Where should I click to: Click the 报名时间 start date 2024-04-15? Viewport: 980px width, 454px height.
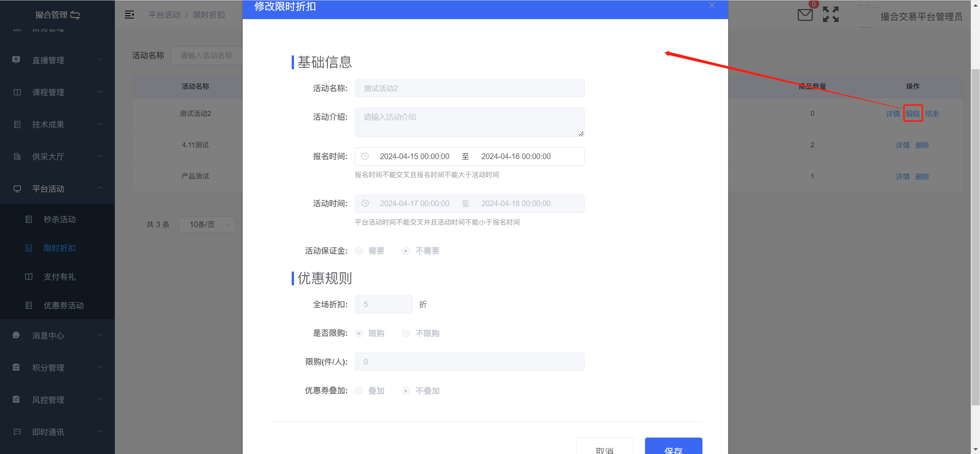[x=414, y=156]
